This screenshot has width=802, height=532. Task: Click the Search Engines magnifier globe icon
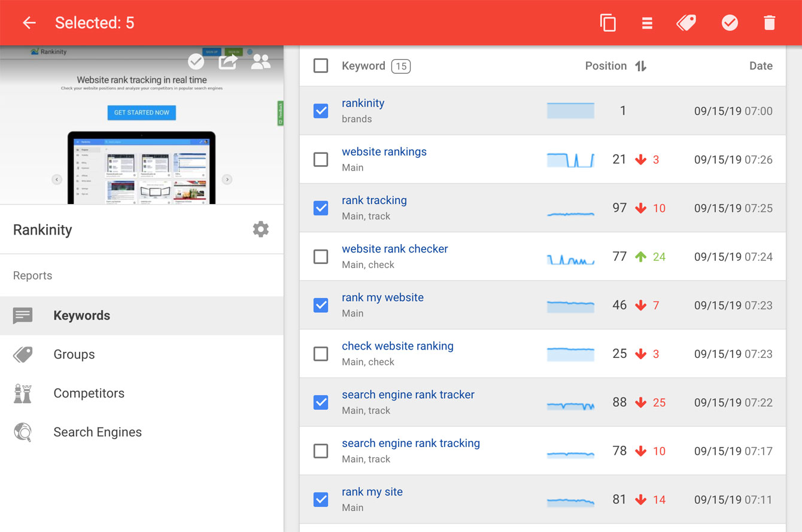(23, 432)
